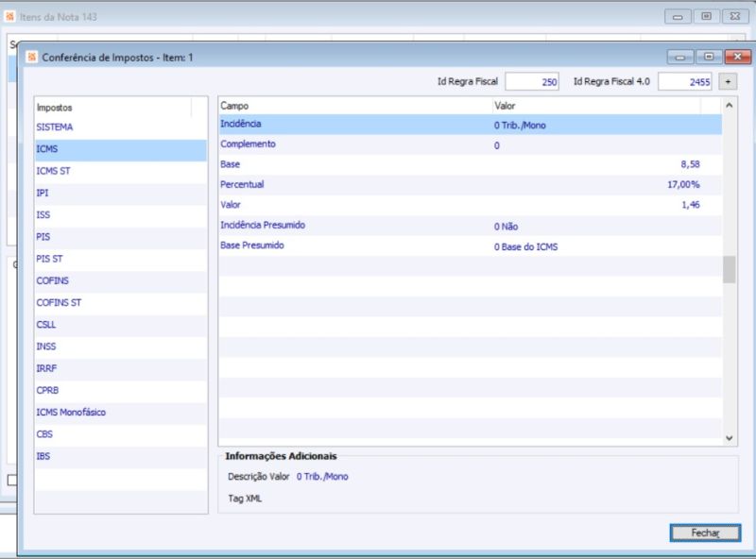Click the Conferência de Impostos window title icon
This screenshot has height=559, width=756.
coord(32,57)
